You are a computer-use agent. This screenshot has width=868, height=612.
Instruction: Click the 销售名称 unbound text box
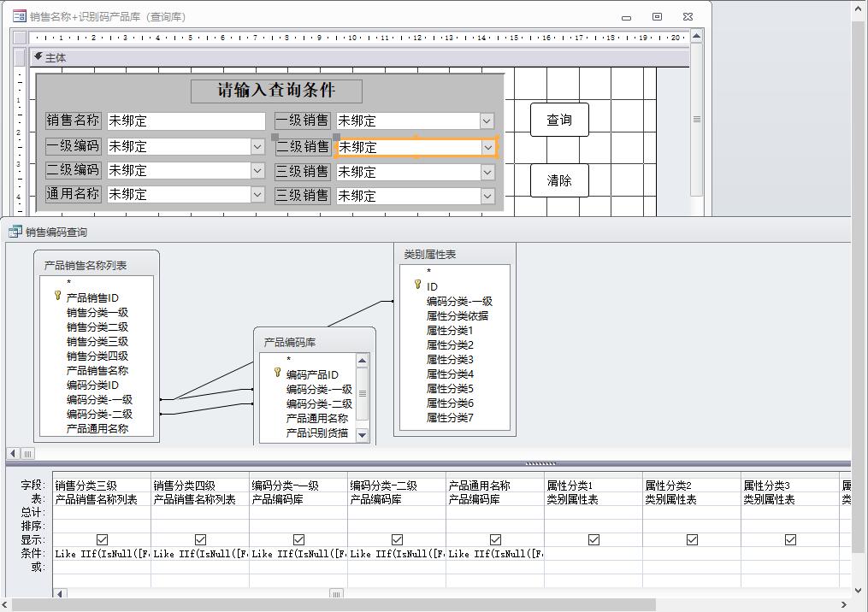point(186,121)
